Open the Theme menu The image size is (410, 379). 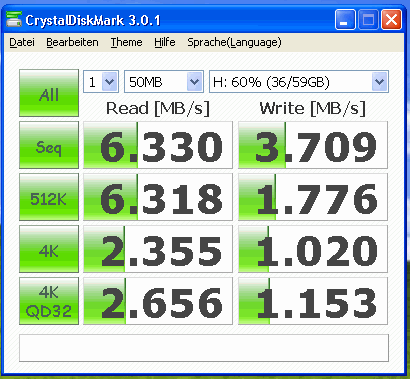click(126, 42)
